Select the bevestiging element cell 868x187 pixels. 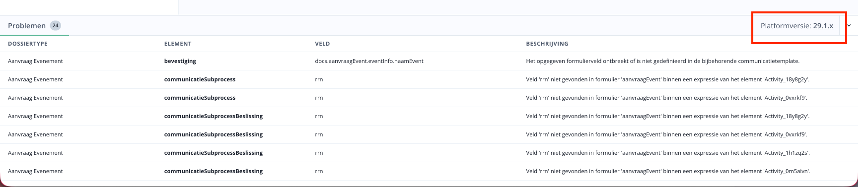180,61
